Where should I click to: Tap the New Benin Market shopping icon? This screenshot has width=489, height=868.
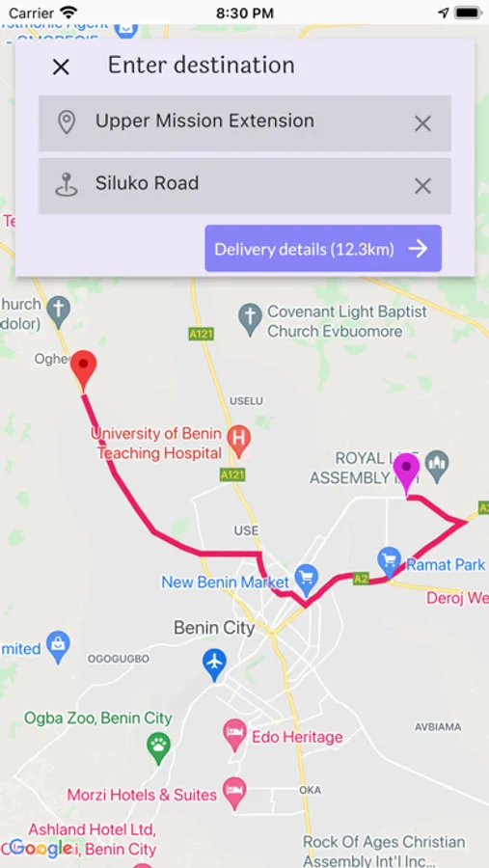click(x=307, y=578)
